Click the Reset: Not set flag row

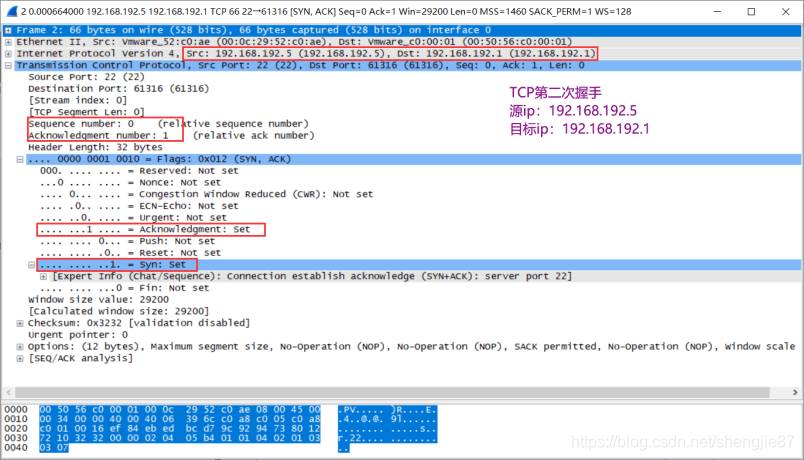[130, 252]
